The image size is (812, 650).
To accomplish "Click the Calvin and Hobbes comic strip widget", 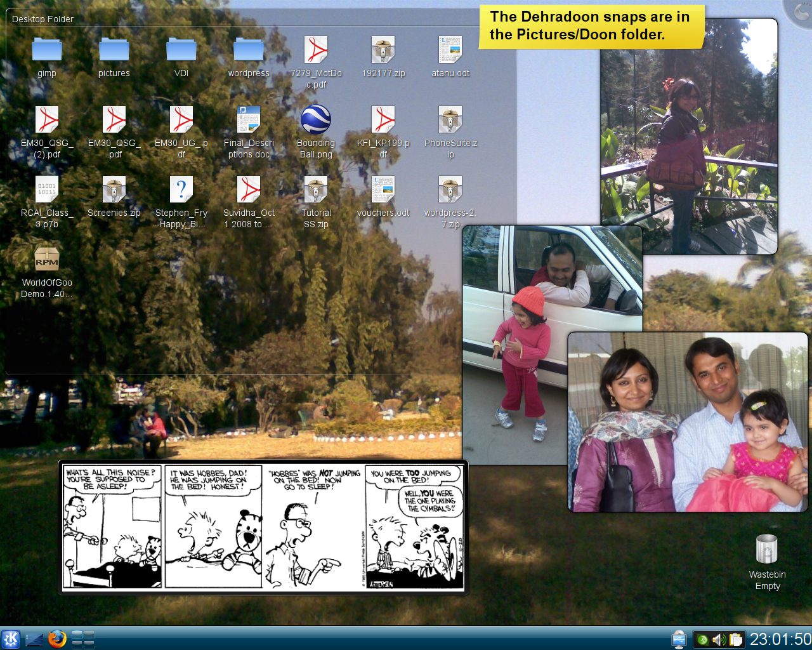I will pyautogui.click(x=263, y=527).
